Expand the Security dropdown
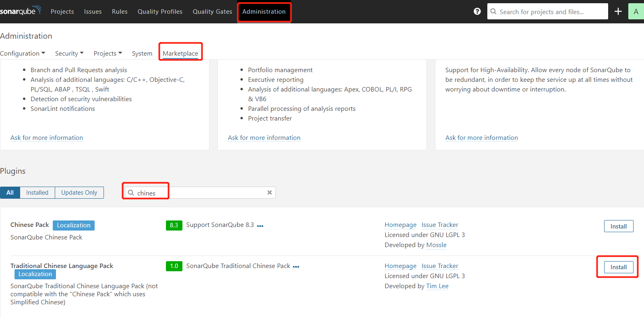644x318 pixels. tap(69, 53)
